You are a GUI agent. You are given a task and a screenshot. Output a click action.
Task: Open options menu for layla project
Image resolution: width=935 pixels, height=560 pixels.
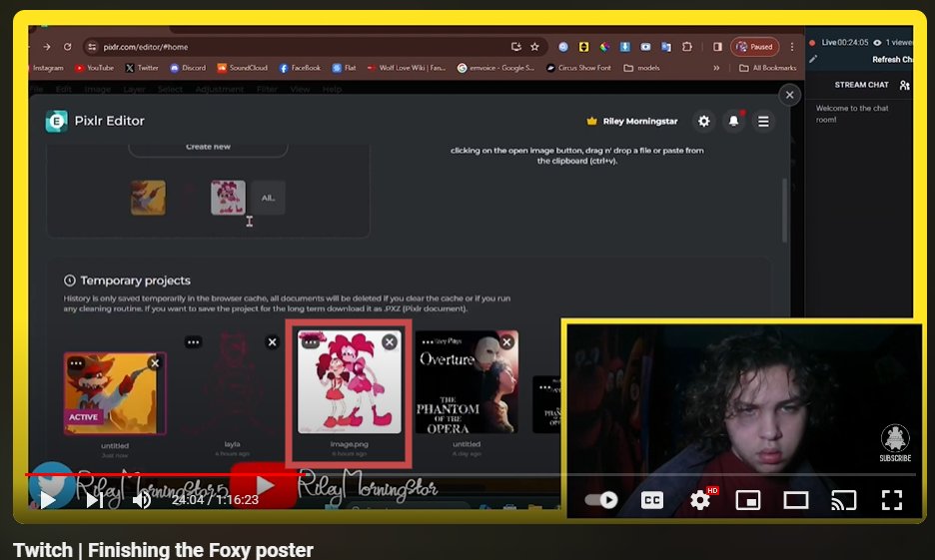tap(193, 342)
